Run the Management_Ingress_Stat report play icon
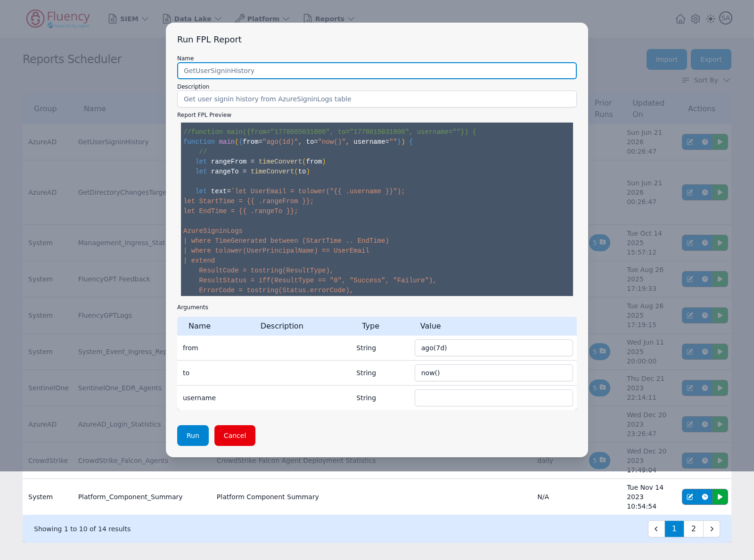 coord(720,243)
